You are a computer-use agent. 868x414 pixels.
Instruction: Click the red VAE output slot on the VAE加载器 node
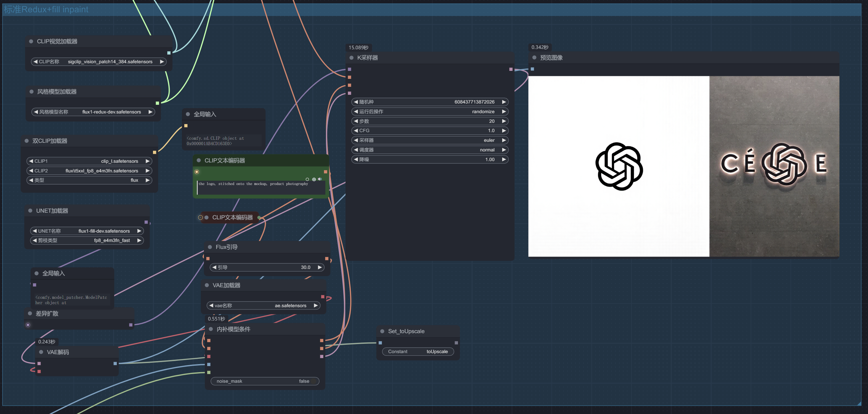tap(323, 297)
